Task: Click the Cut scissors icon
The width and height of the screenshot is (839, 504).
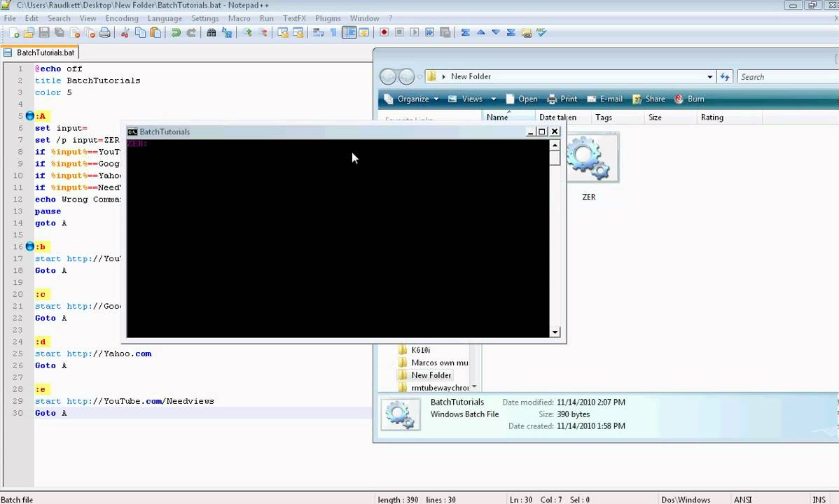Action: click(125, 33)
